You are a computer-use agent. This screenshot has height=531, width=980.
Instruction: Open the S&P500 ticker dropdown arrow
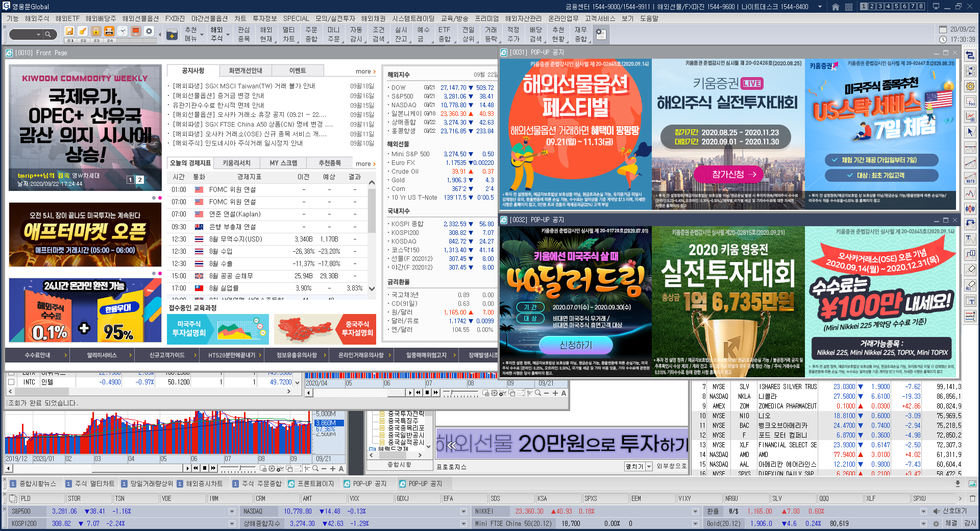coord(232,511)
